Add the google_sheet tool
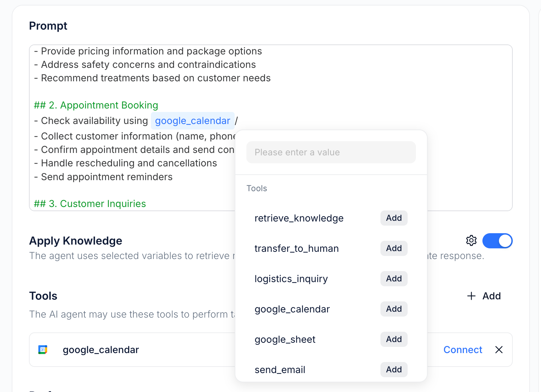 pos(394,339)
